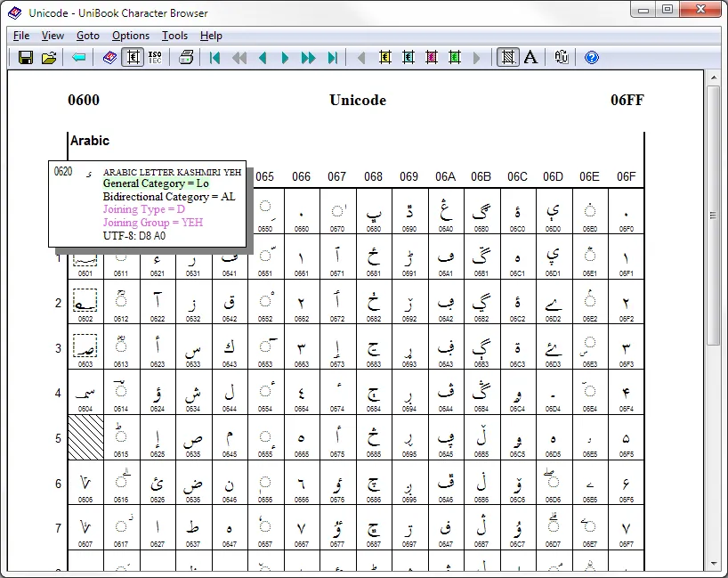Click the vertical scrollbar thumb
728x578 pixels.
714,215
